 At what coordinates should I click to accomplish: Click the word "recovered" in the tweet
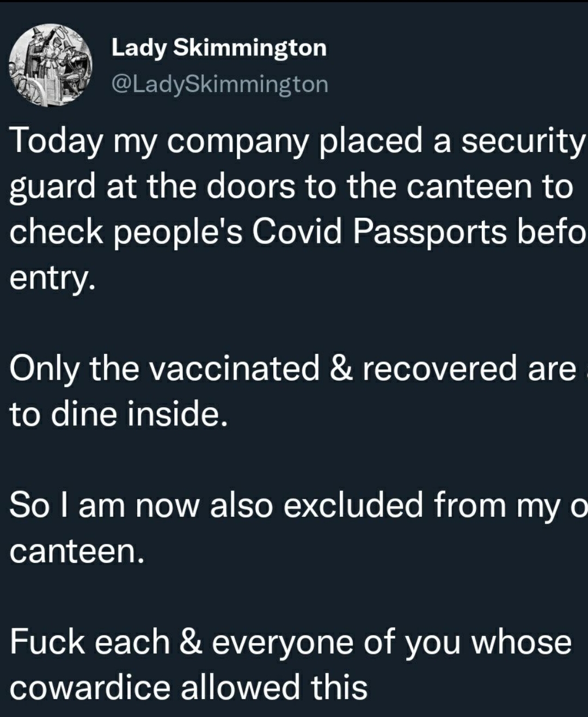[x=440, y=369]
